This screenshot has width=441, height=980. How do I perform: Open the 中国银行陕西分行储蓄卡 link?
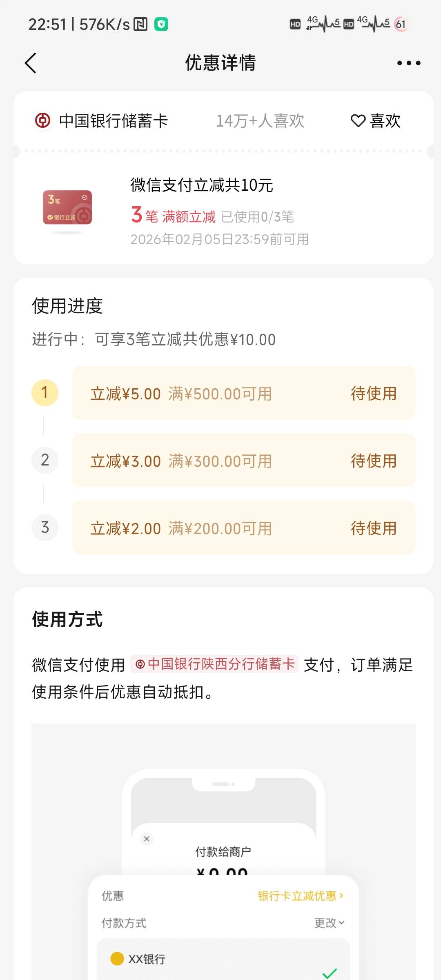point(215,664)
